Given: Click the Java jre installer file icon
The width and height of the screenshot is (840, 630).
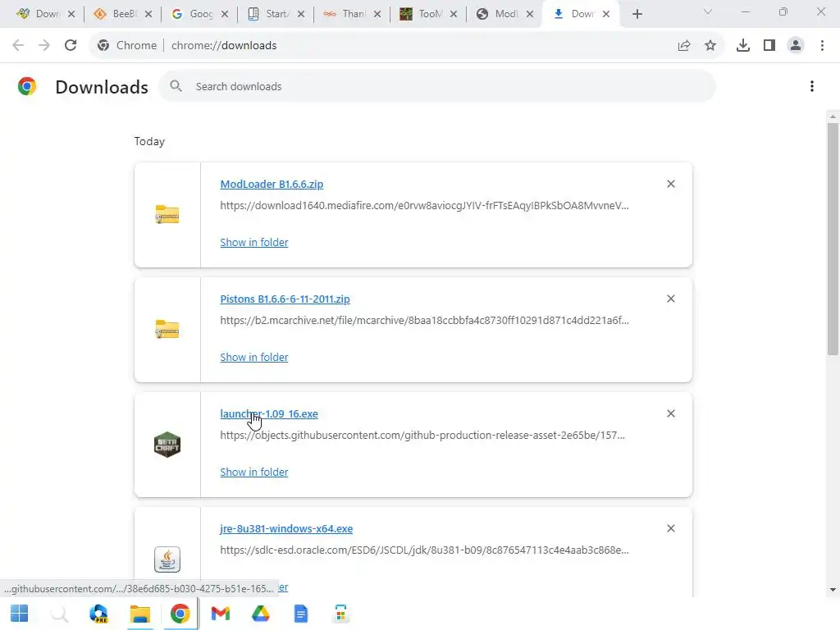Looking at the screenshot, I should click(x=167, y=559).
